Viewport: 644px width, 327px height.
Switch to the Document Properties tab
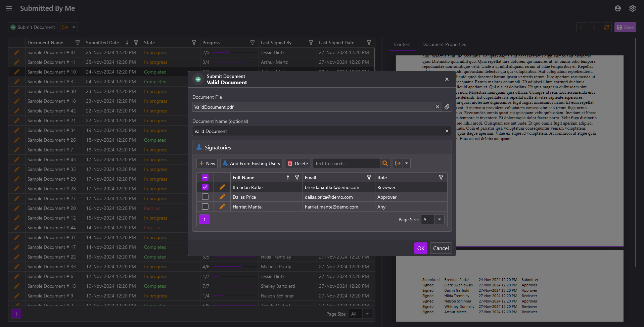coord(444,44)
